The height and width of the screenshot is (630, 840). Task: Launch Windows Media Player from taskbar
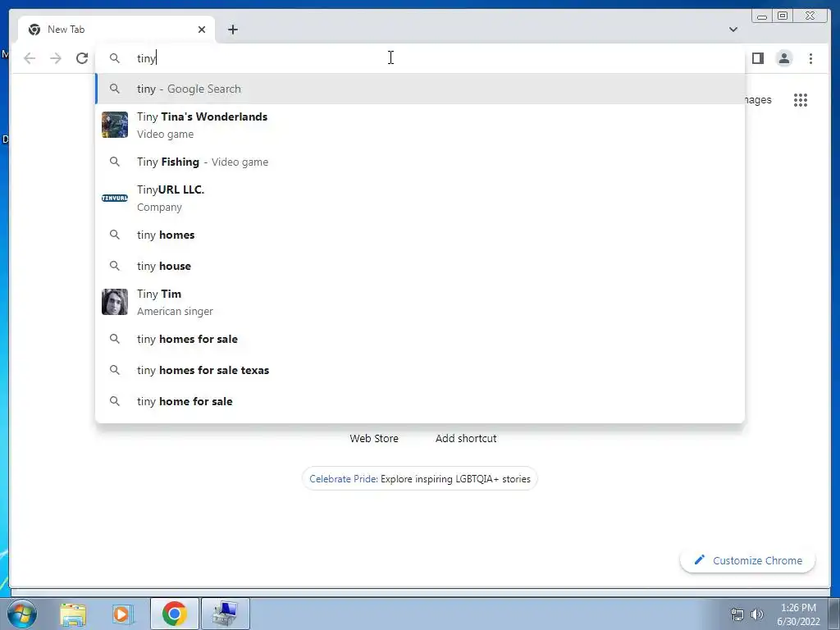point(123,614)
